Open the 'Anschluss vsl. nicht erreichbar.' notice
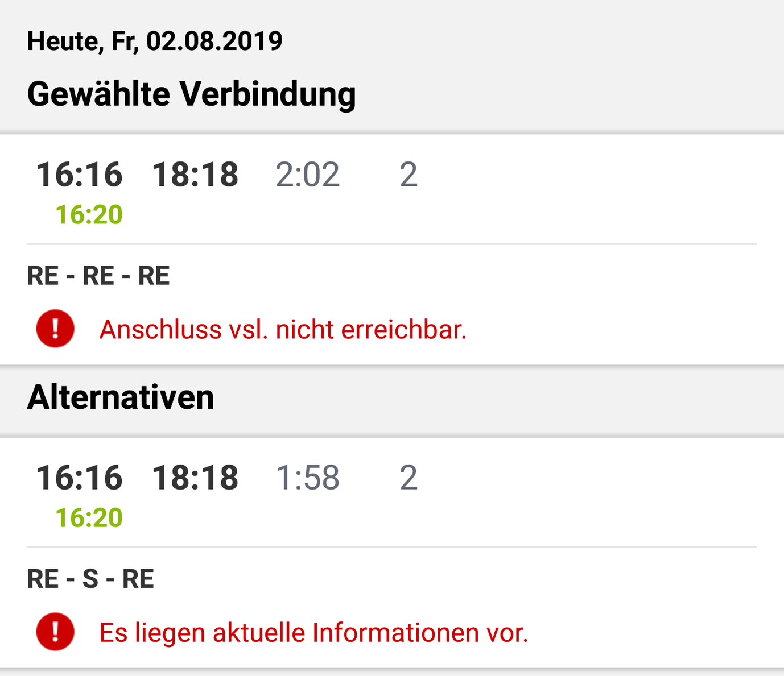Viewport: 784px width, 676px height. pos(283,330)
